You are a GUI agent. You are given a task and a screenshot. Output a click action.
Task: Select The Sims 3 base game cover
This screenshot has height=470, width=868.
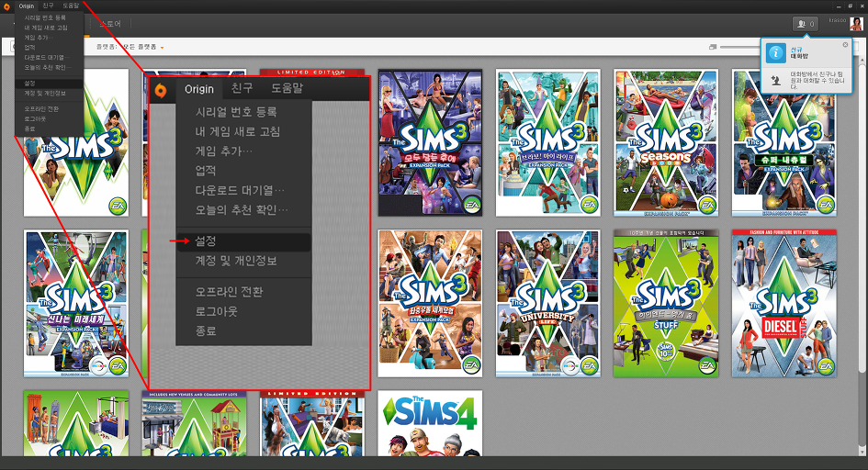[76, 142]
